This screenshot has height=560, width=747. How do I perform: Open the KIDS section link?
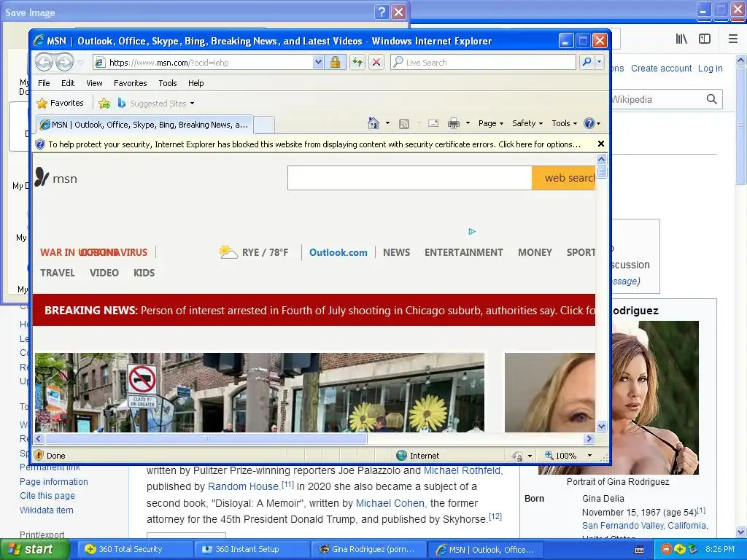pos(144,273)
